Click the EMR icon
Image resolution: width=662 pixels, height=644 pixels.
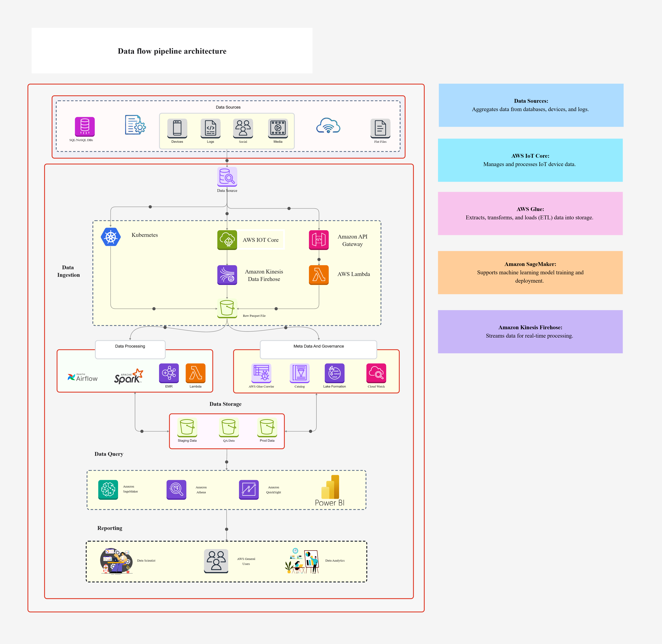pyautogui.click(x=169, y=373)
